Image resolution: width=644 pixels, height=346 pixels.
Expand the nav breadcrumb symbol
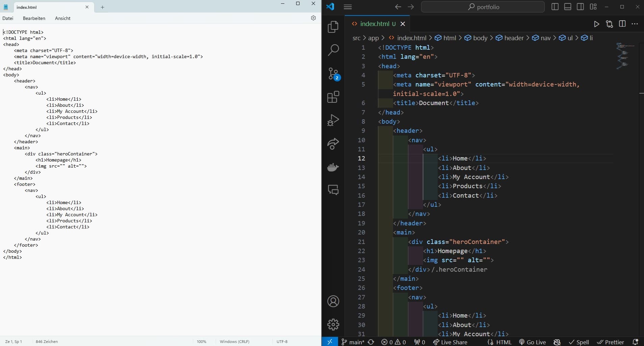[541, 38]
